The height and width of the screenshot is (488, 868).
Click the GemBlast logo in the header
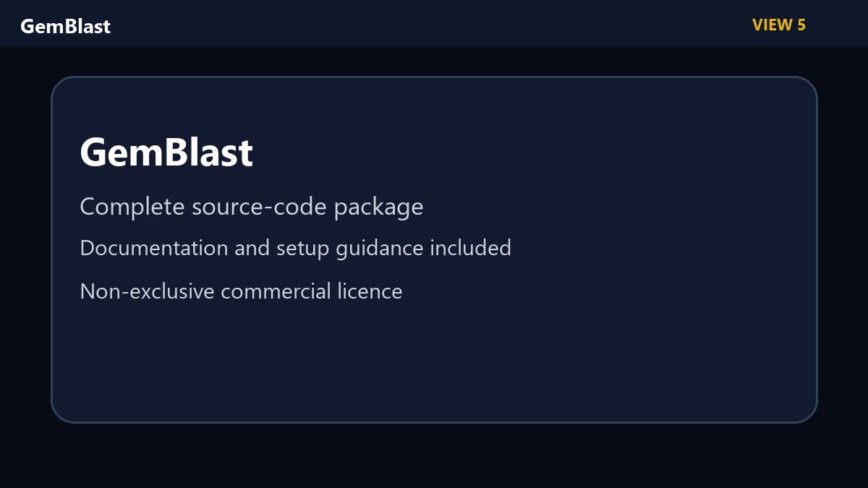[65, 26]
